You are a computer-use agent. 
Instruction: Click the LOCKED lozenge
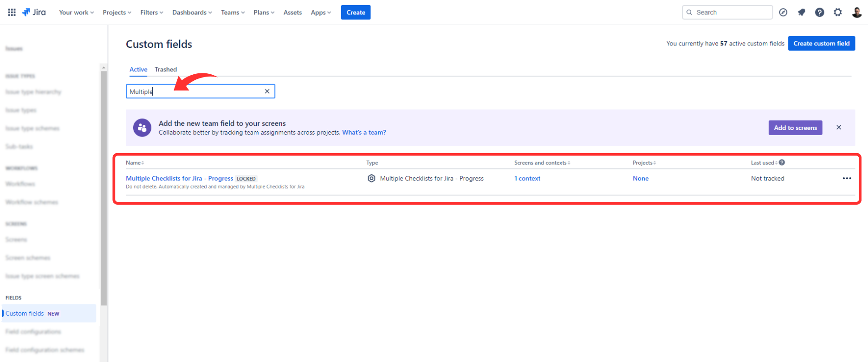click(246, 179)
